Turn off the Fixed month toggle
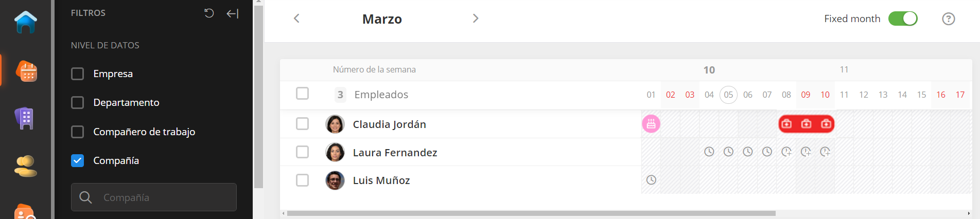Image resolution: width=980 pixels, height=219 pixels. coord(903,19)
